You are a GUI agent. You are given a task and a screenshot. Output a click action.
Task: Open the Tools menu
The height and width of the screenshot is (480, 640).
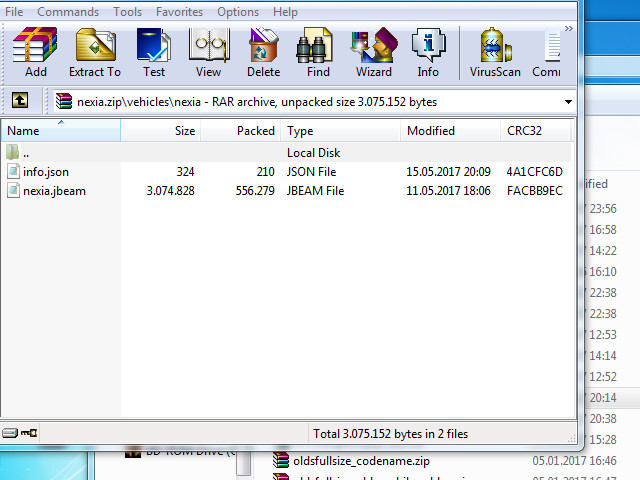[127, 12]
